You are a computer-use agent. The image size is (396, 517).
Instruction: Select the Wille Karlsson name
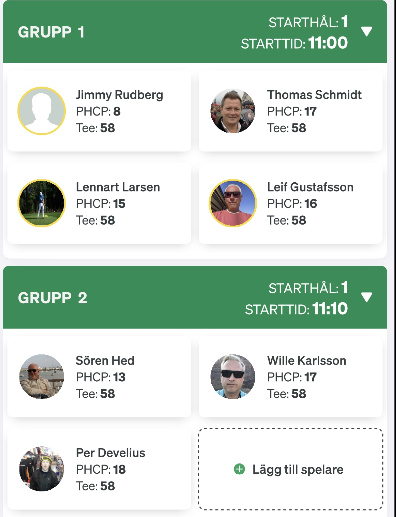pyautogui.click(x=307, y=360)
